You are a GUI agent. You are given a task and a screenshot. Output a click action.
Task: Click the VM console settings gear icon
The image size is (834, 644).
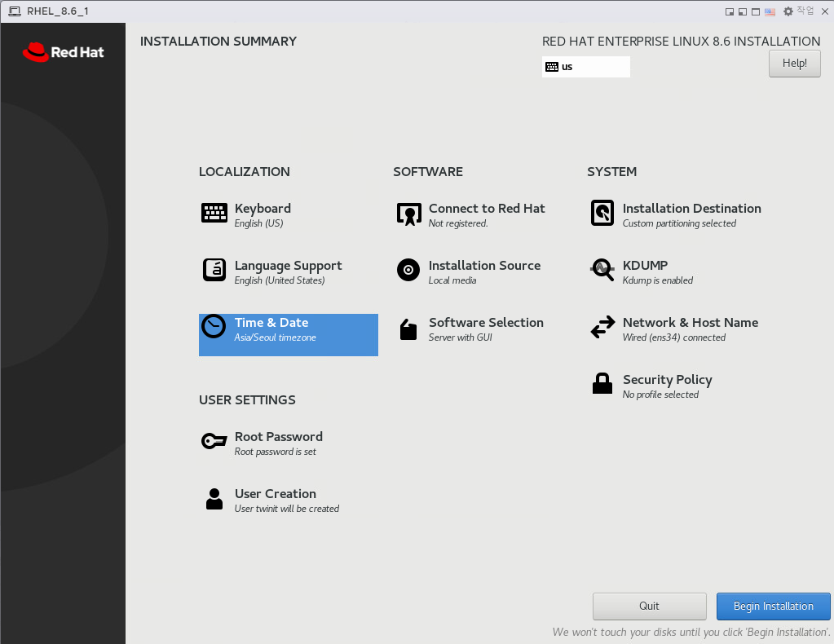pyautogui.click(x=788, y=11)
